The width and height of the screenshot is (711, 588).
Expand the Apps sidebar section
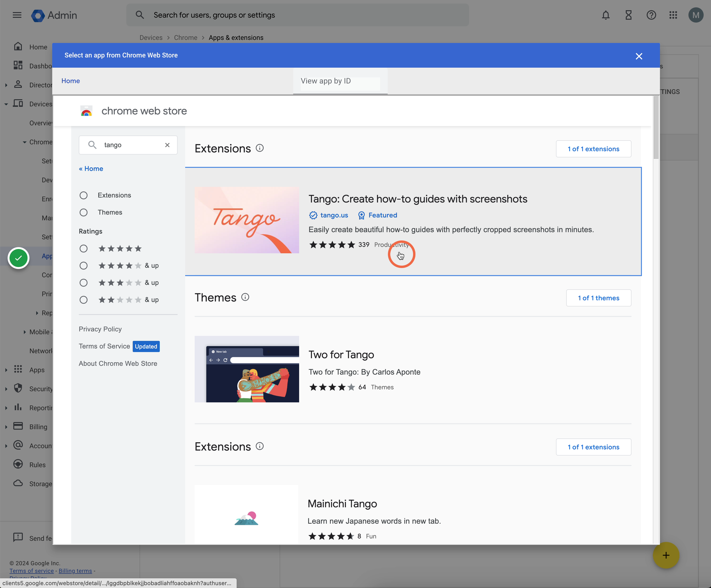(6, 370)
